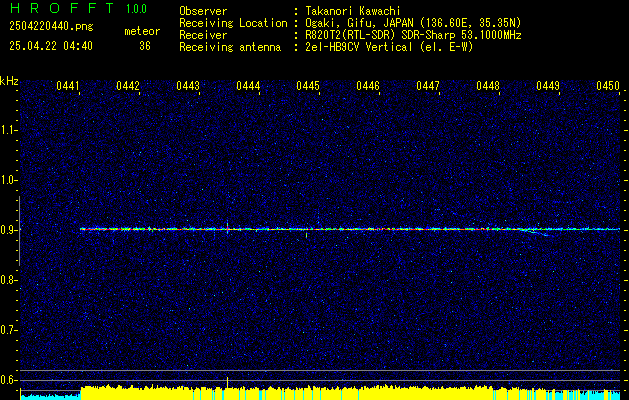Viewport: 629px width, 400px height.
Task: Click the Receiving antenna label
Action: (x=230, y=47)
